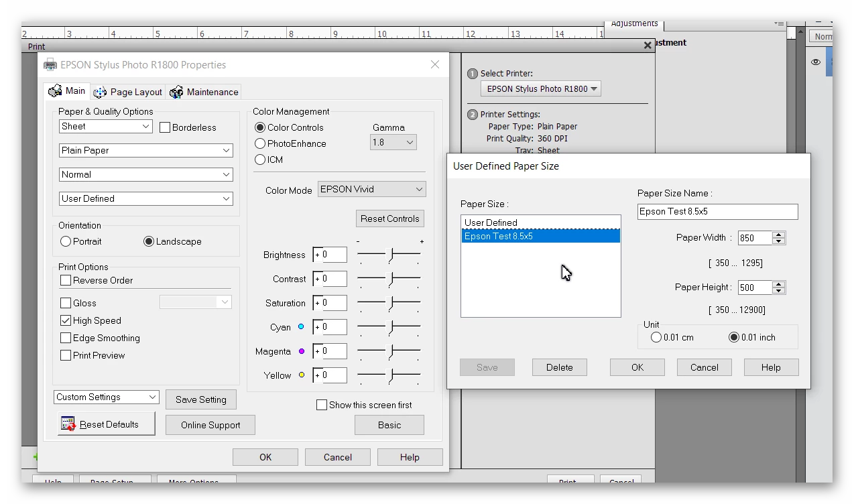
Task: Click the Reset Defaults button with its icon
Action: [x=107, y=424]
